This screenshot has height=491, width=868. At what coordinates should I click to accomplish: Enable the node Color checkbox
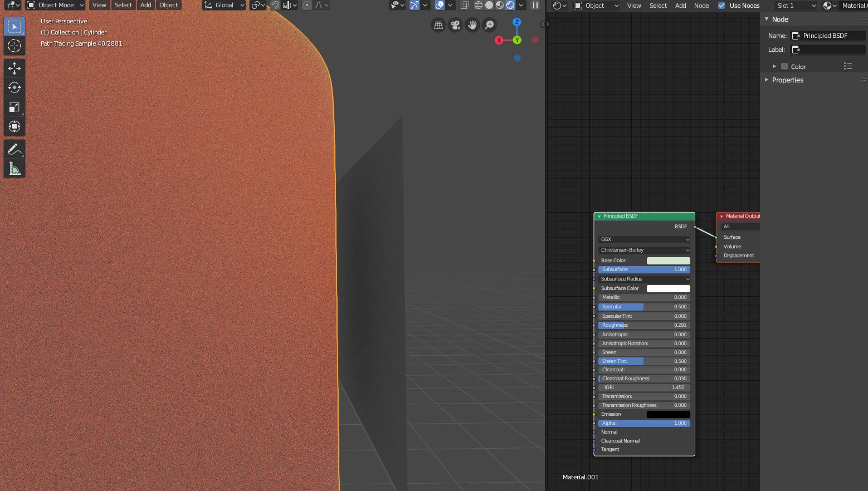click(784, 67)
